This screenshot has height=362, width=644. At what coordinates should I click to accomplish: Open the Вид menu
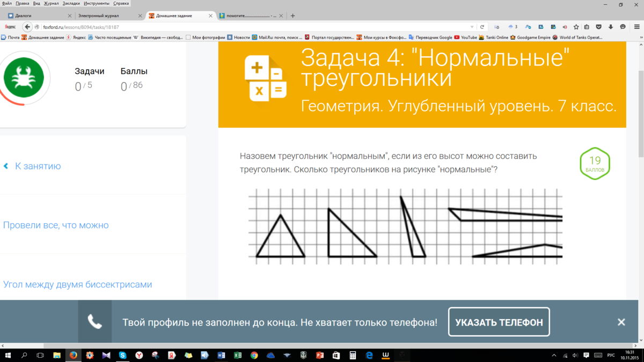tap(36, 3)
